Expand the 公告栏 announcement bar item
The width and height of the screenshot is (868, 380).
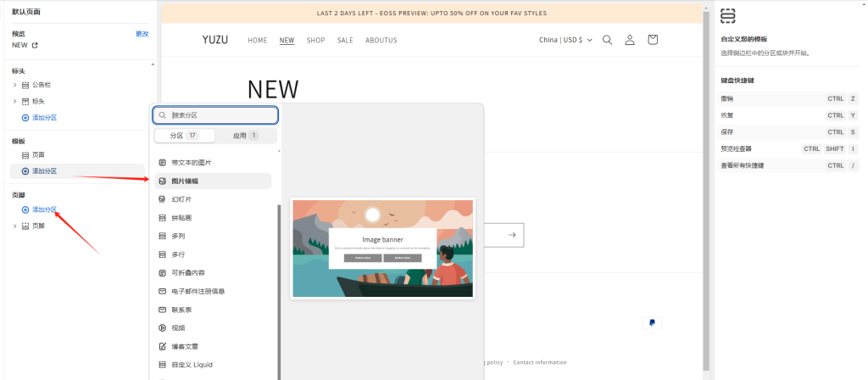click(x=14, y=85)
